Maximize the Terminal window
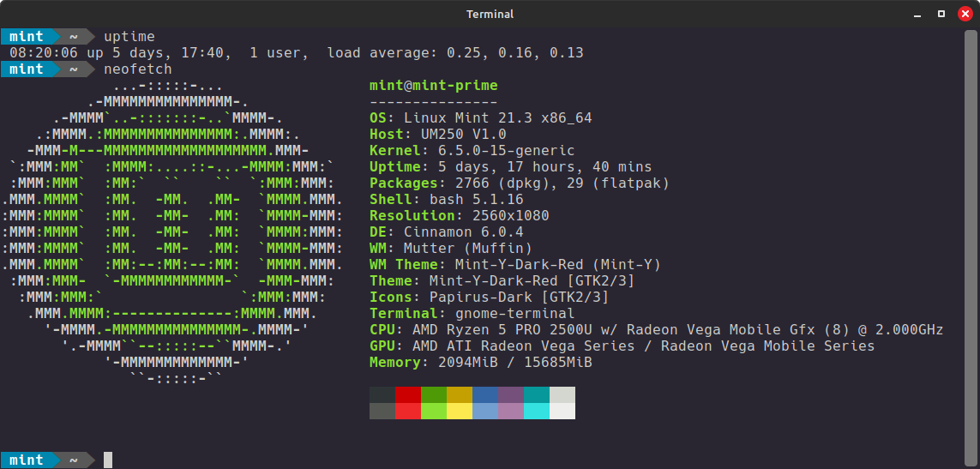This screenshot has width=980, height=469. [941, 14]
